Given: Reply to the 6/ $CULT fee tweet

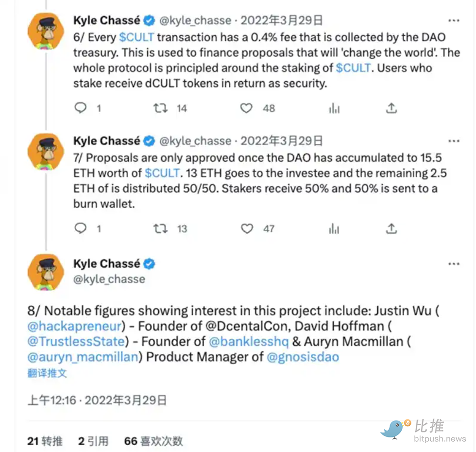Looking at the screenshot, I should point(81,108).
